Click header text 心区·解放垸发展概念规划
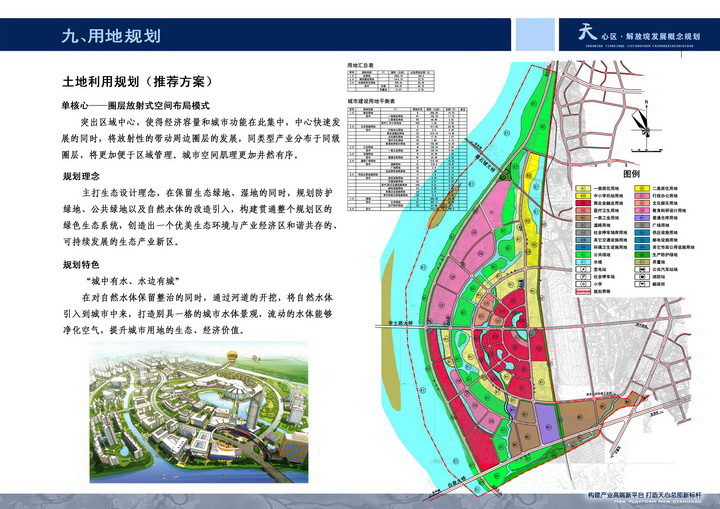Image resolution: width=720 pixels, height=509 pixels. click(x=651, y=36)
